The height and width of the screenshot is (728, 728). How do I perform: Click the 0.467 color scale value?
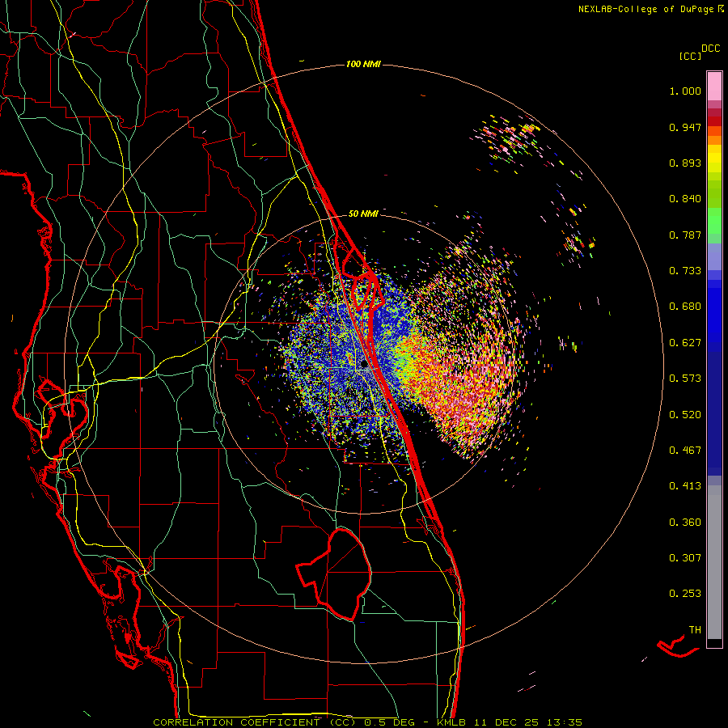point(685,451)
